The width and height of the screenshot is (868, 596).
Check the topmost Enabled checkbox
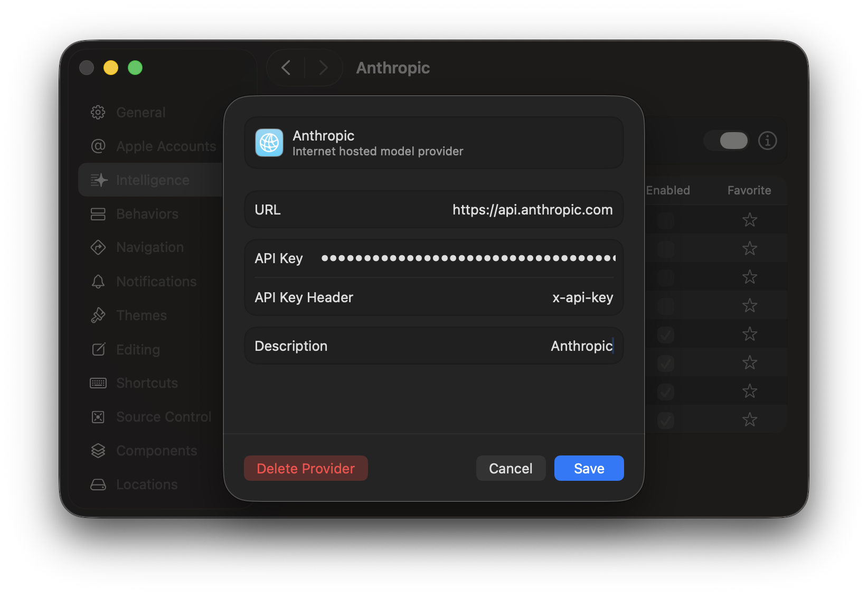pos(666,220)
